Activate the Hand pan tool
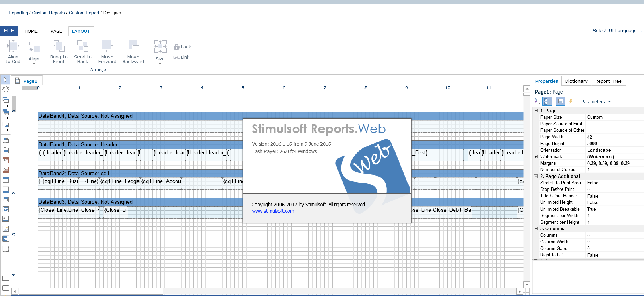 (5, 89)
